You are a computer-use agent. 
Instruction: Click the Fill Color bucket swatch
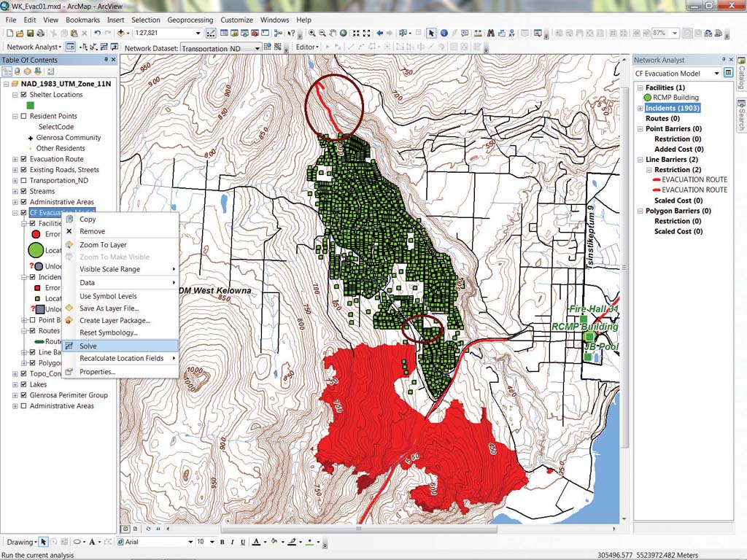click(274, 542)
